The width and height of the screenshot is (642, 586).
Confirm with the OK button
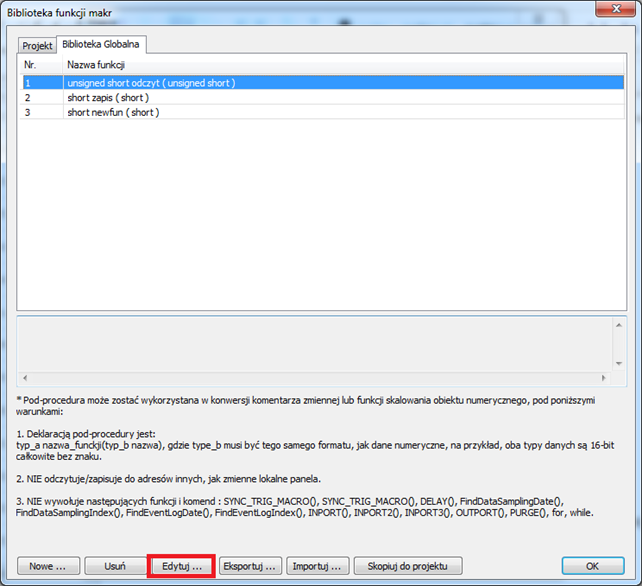[x=593, y=566]
